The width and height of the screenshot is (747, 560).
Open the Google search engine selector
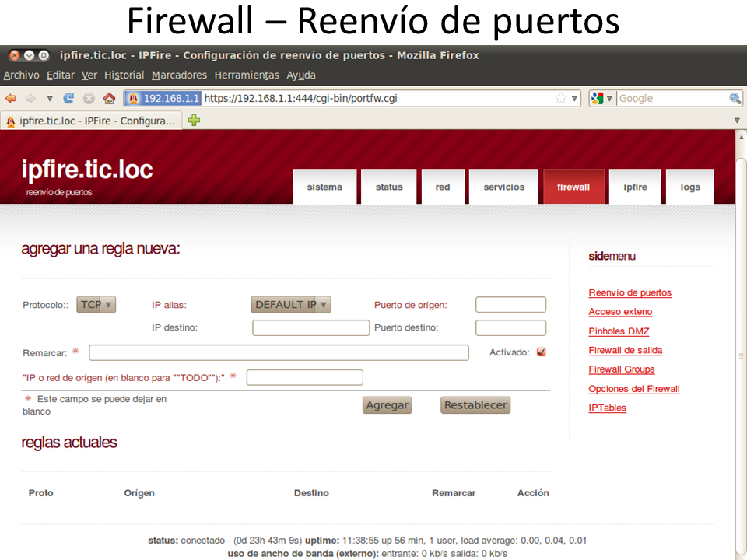point(603,99)
